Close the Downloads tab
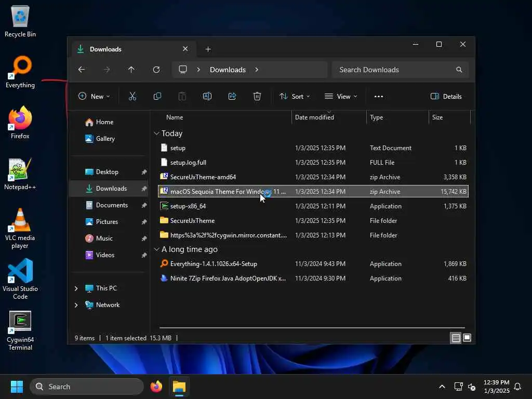532x399 pixels. 185,49
